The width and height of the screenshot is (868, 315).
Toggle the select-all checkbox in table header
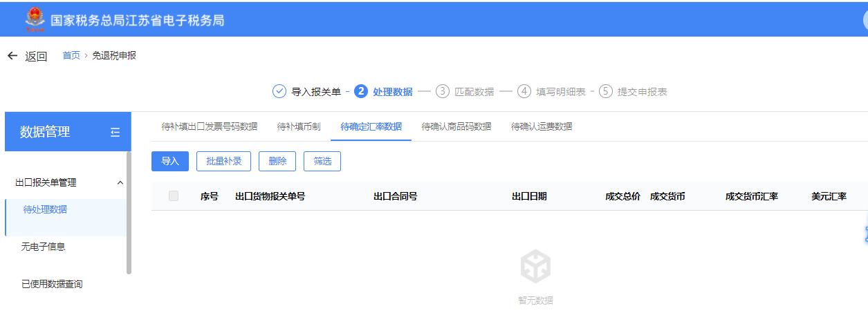174,196
